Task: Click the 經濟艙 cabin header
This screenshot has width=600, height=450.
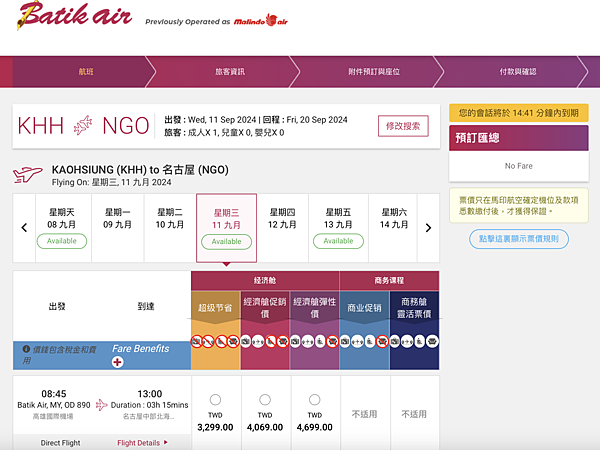Action: [265, 280]
